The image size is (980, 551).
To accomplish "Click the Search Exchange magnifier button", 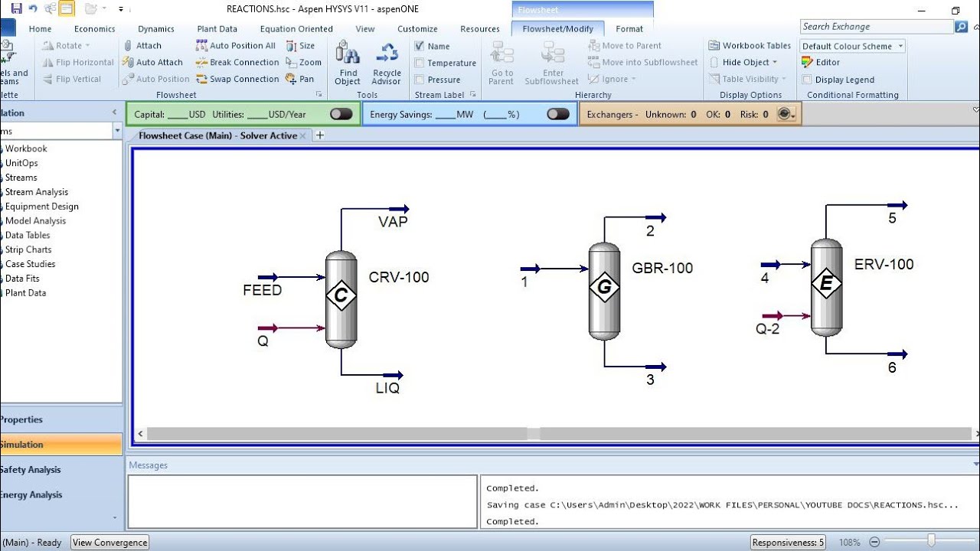I will pos(962,27).
